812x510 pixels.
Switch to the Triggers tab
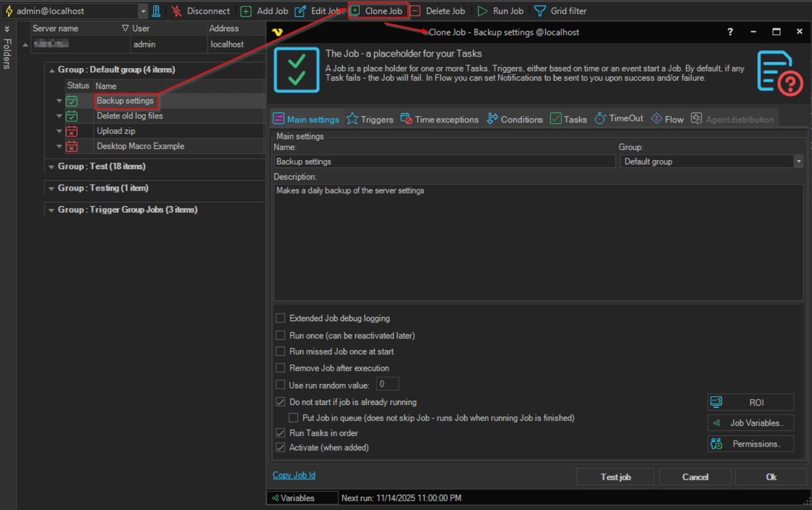tap(370, 119)
